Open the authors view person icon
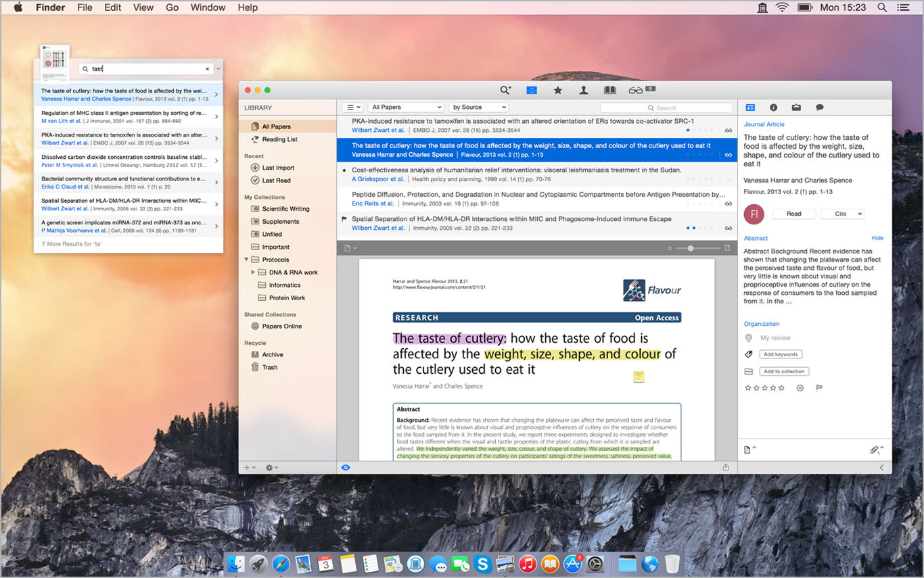The width and height of the screenshot is (924, 578). click(x=583, y=90)
